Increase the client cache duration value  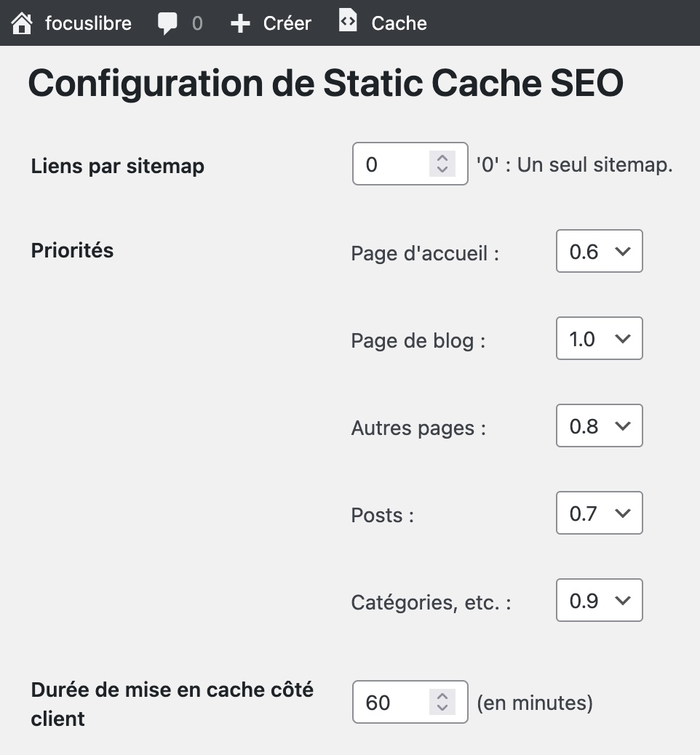[442, 696]
